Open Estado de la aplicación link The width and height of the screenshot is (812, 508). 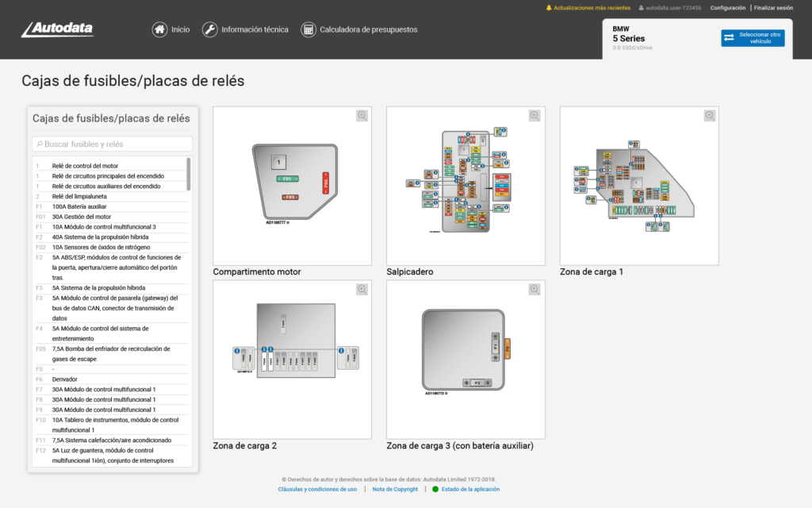(x=470, y=489)
